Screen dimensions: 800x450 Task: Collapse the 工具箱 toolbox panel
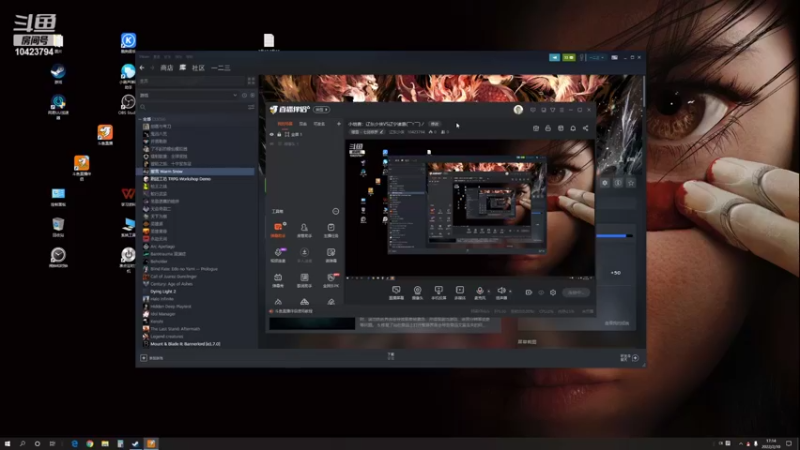[335, 211]
